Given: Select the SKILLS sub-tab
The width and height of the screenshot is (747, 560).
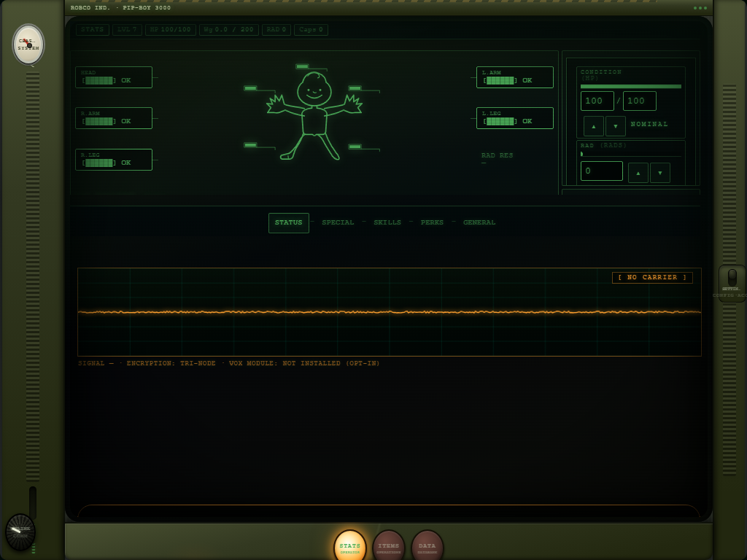Looking at the screenshot, I should (x=387, y=223).
